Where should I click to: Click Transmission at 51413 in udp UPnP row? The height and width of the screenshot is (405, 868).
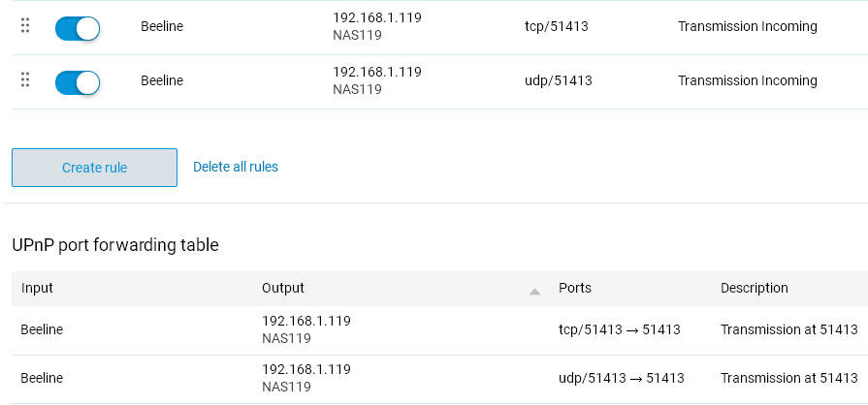(x=788, y=378)
